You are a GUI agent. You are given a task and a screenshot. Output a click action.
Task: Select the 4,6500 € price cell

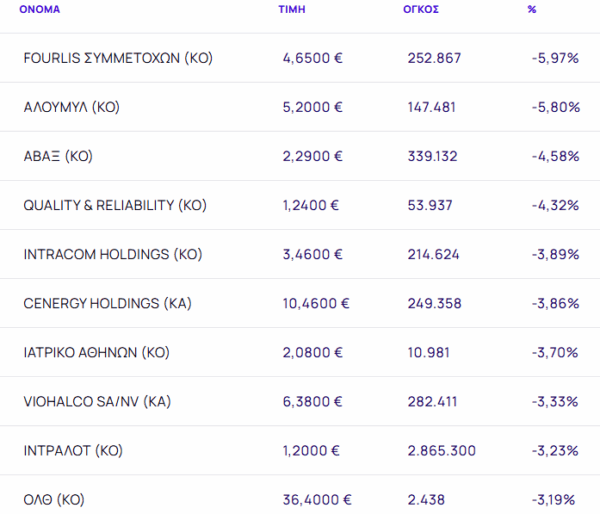pos(312,58)
